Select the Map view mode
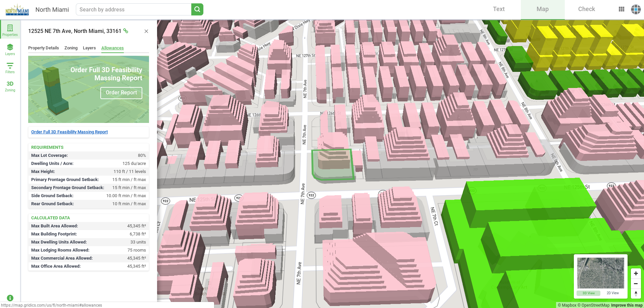This screenshot has height=308, width=644. point(543,9)
